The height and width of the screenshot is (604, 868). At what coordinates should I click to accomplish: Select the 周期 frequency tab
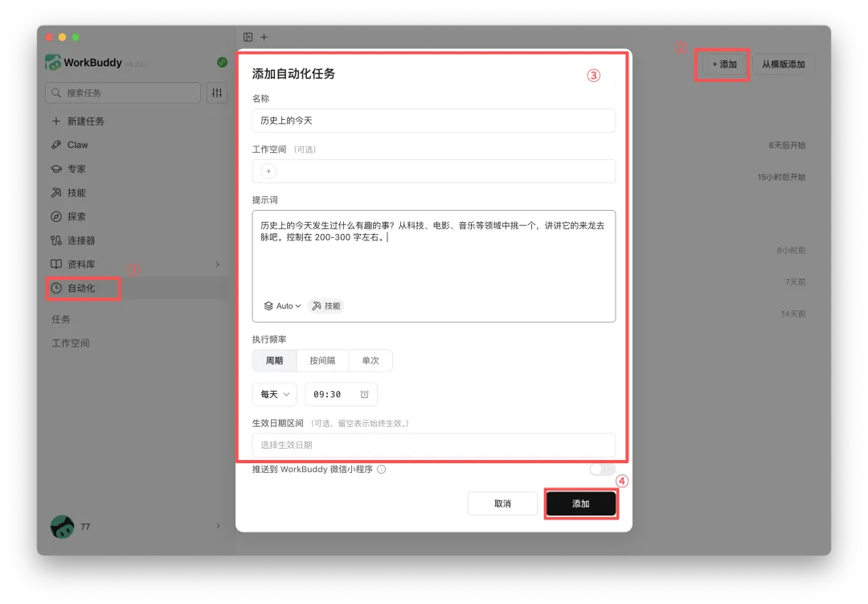pos(275,361)
